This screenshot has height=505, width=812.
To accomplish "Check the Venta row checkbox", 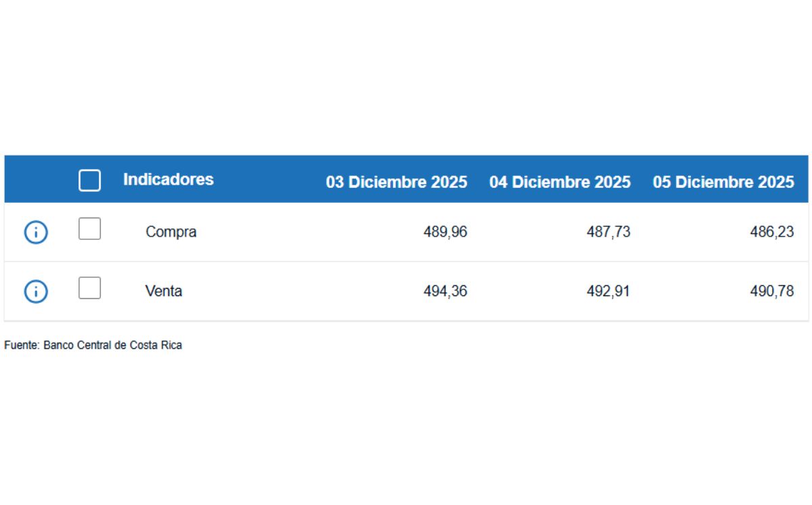I will 89,288.
